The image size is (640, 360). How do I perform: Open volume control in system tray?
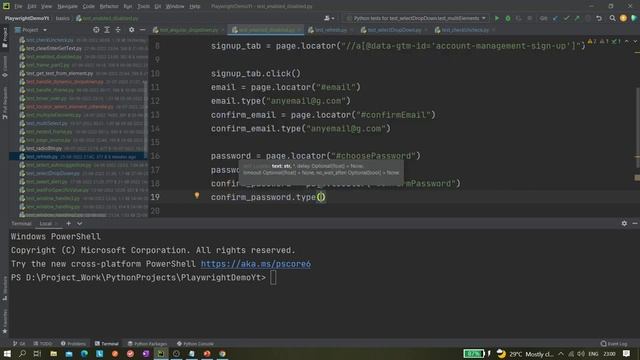[581, 354]
